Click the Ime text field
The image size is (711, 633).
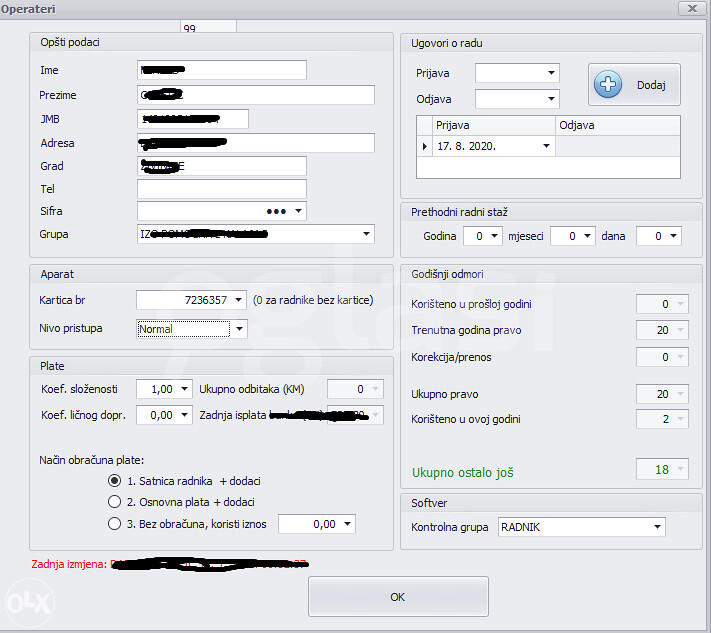(221, 70)
